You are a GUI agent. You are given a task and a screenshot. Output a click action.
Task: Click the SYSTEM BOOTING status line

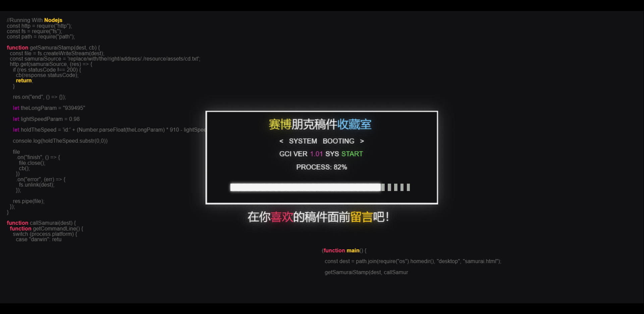coord(322,141)
